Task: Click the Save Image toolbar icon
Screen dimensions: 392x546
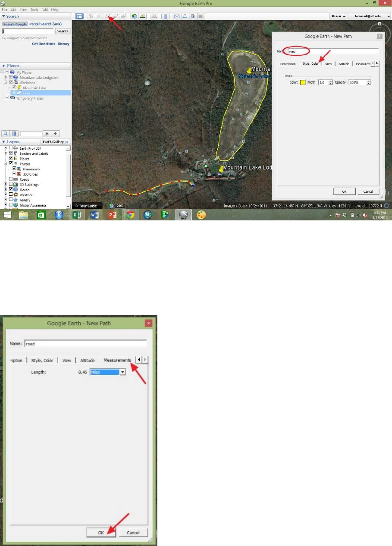Action: tap(193, 16)
